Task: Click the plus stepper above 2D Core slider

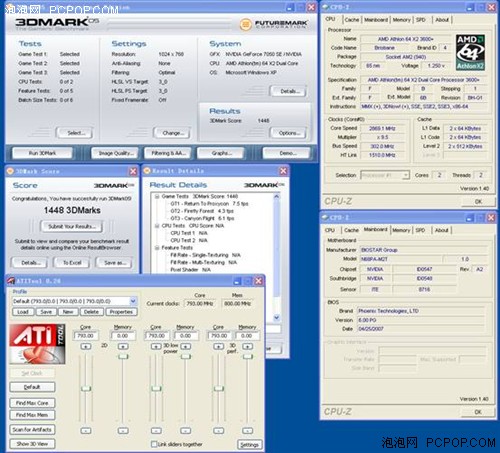Action: tap(86, 347)
